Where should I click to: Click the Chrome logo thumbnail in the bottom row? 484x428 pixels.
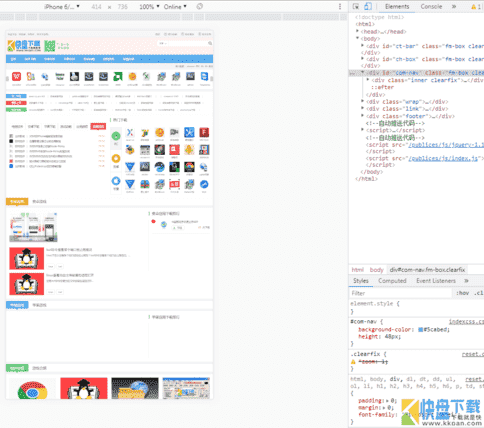32,389
